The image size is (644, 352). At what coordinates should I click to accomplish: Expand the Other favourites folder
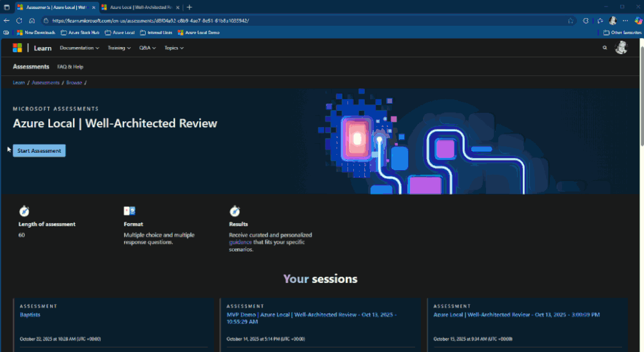(622, 32)
